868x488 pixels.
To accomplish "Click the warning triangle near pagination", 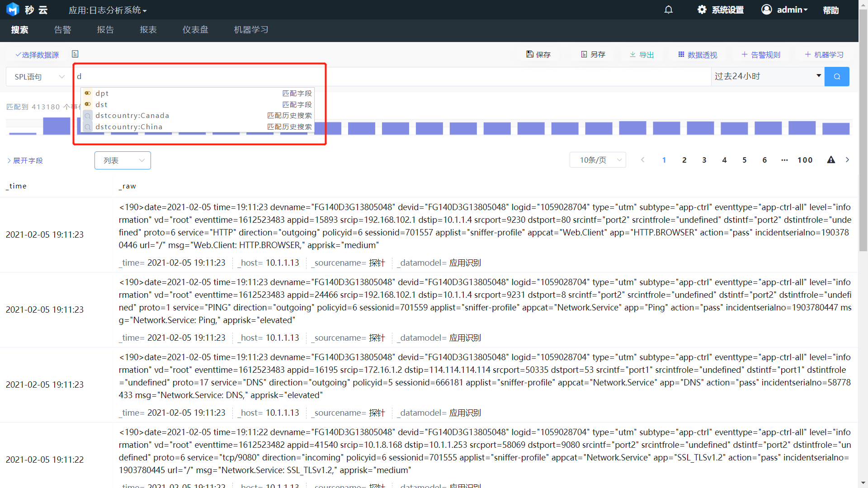I will click(x=830, y=160).
